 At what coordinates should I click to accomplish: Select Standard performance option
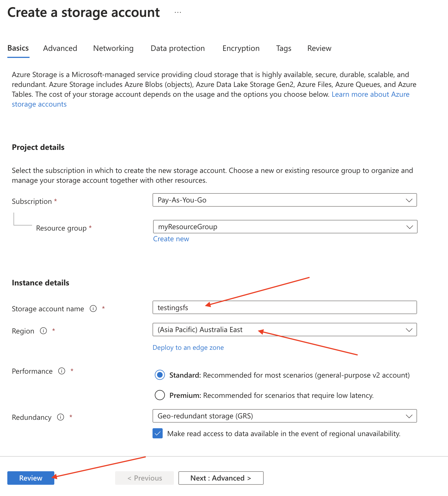coord(160,375)
